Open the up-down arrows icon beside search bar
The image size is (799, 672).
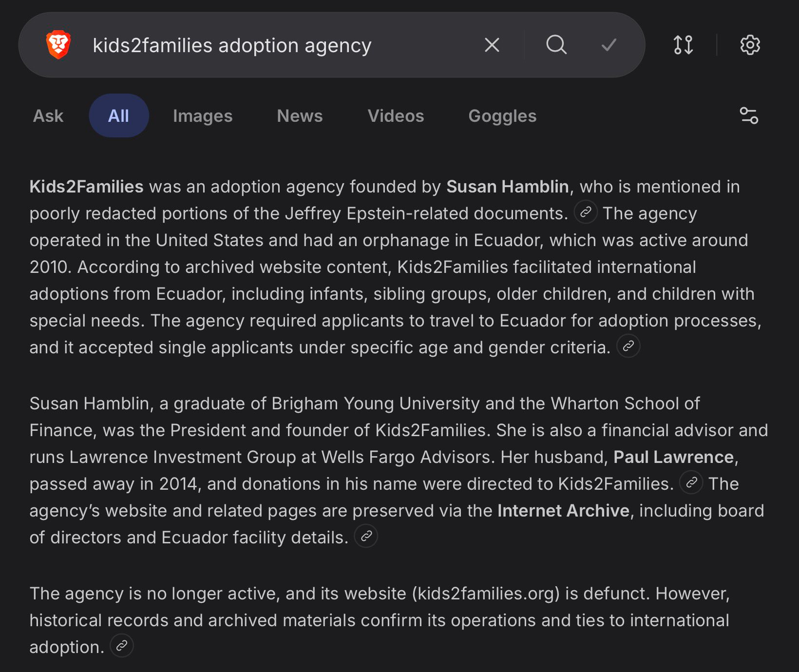[x=683, y=45]
